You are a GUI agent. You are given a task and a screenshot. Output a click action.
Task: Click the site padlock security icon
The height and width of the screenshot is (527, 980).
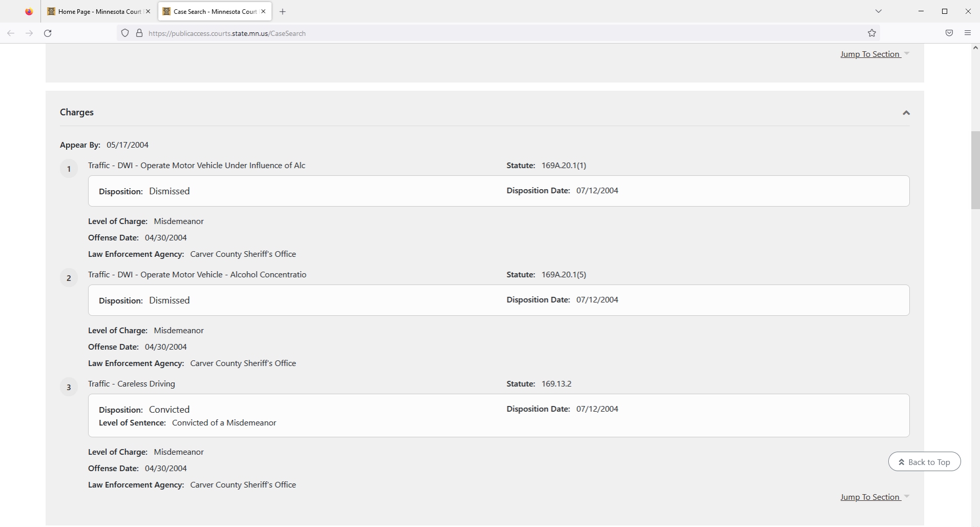(139, 33)
